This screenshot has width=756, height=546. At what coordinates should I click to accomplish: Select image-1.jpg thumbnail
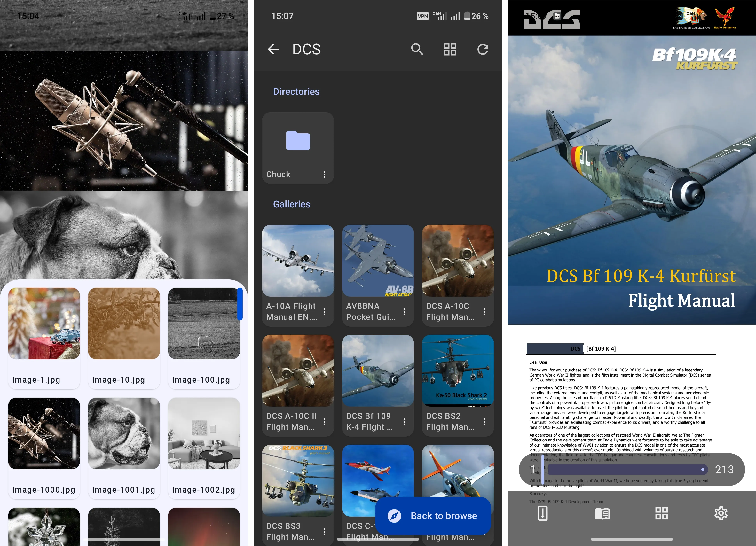tap(44, 323)
